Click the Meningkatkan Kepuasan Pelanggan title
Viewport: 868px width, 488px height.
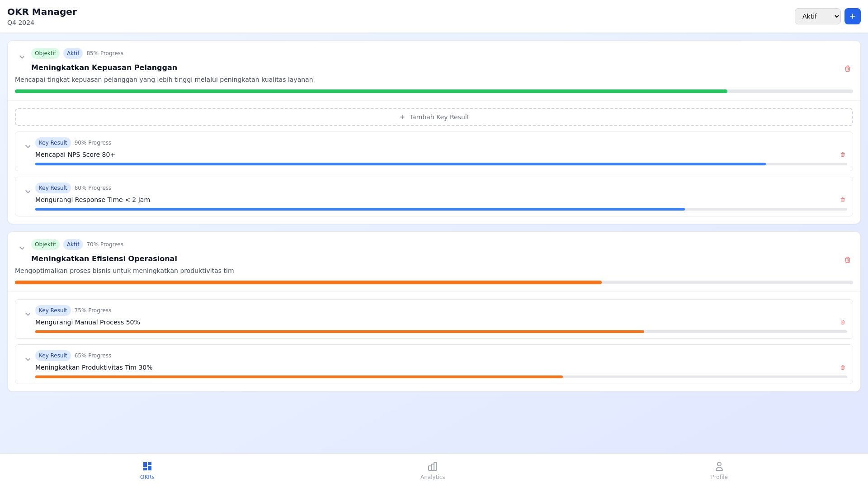[x=104, y=68]
